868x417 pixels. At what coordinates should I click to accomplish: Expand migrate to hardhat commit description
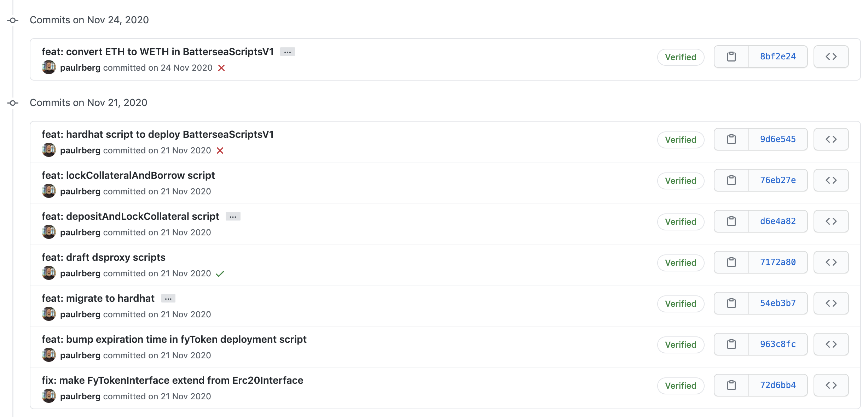click(168, 299)
